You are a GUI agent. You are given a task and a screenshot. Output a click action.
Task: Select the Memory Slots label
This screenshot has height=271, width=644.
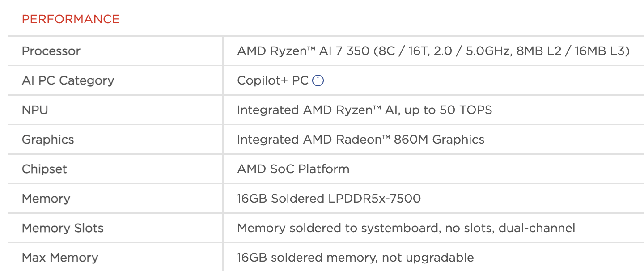pos(63,228)
